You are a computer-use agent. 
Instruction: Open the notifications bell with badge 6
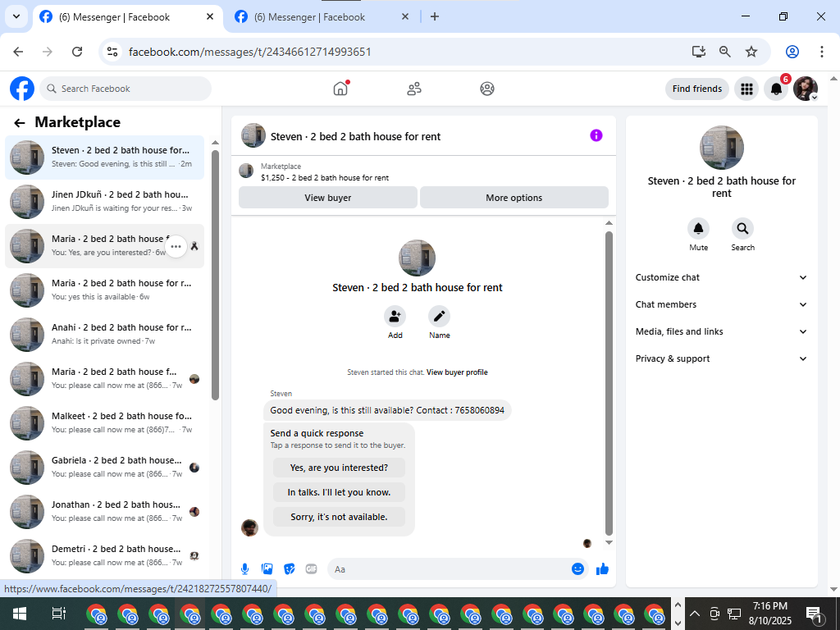(x=776, y=89)
